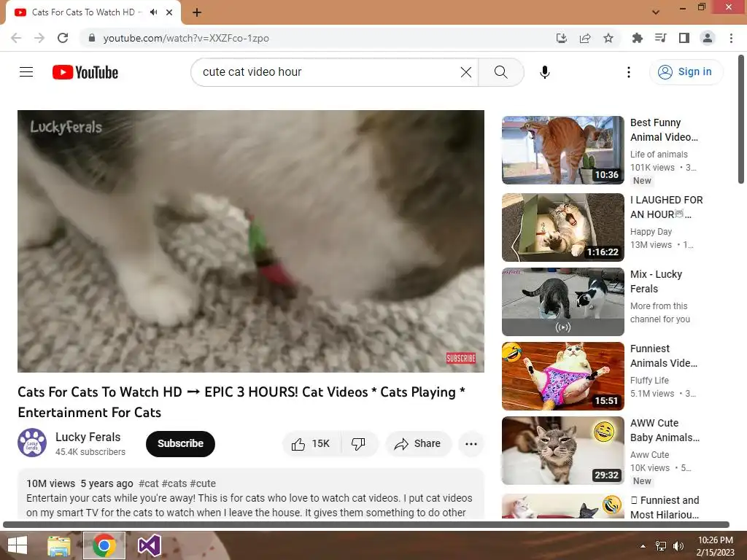Select the Cats For Cats To Watch tab
Image resolution: width=747 pixels, height=560 pixels.
pos(83,12)
